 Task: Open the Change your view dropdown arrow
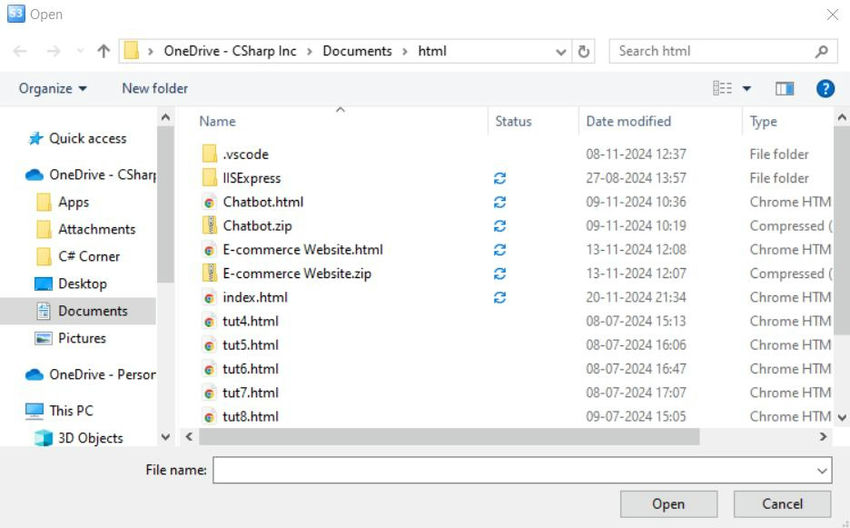(746, 88)
